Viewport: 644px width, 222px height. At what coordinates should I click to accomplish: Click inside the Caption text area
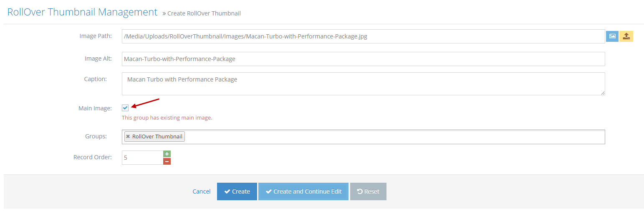[363, 84]
